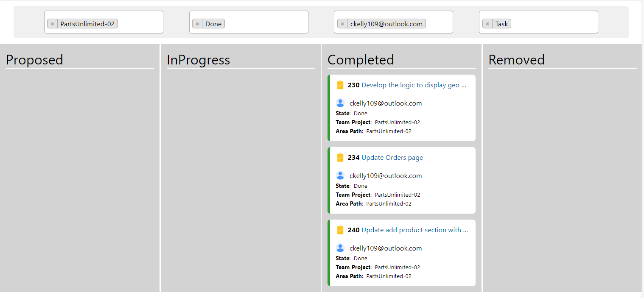The image size is (644, 298).
Task: Remove the ckelly109@outlook.com filter tag
Action: (x=342, y=24)
